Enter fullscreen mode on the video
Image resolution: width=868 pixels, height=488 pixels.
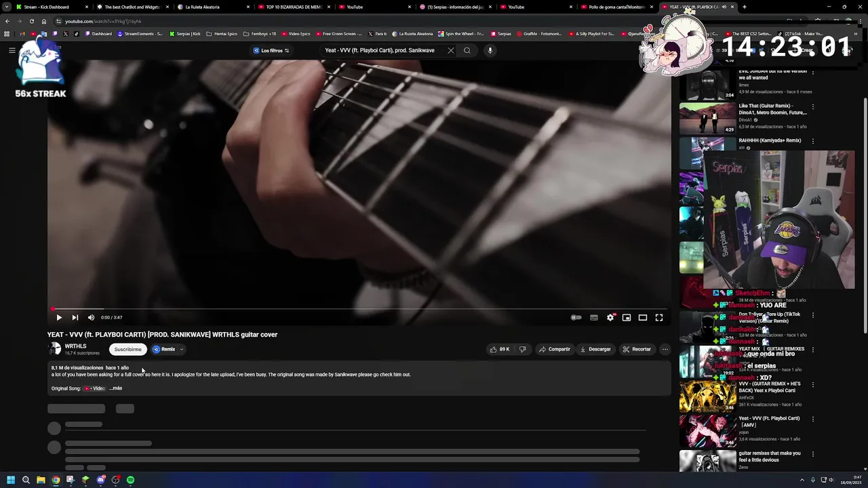(x=659, y=317)
